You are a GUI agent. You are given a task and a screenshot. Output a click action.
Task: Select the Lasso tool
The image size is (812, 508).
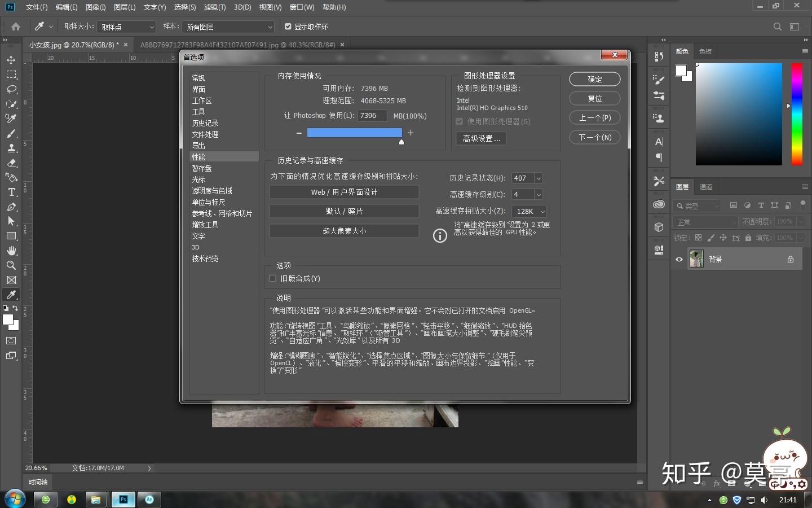point(11,89)
